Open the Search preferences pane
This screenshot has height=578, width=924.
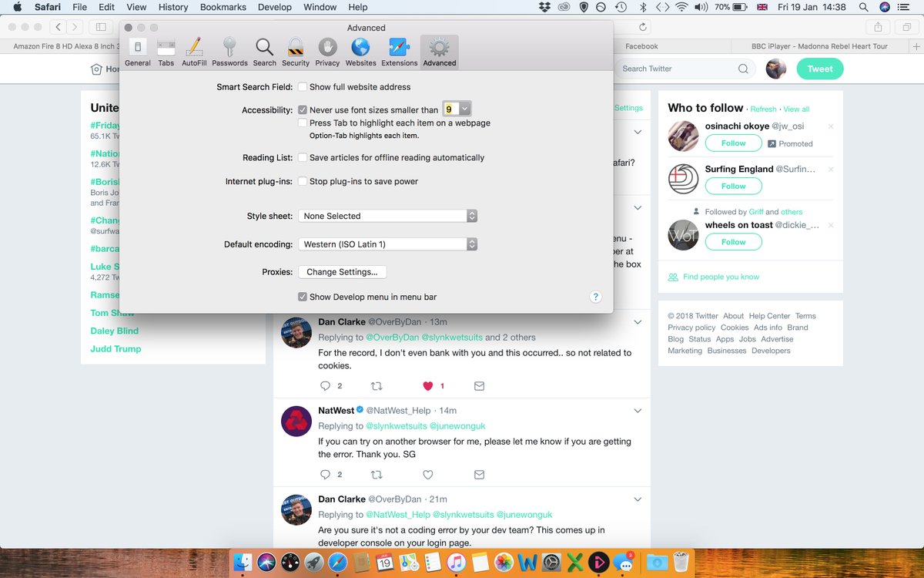pos(264,52)
